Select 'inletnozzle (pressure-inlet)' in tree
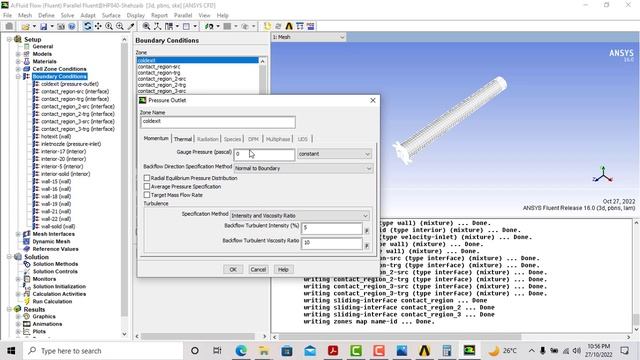Screen dimensions: 640x360 tap(71, 144)
